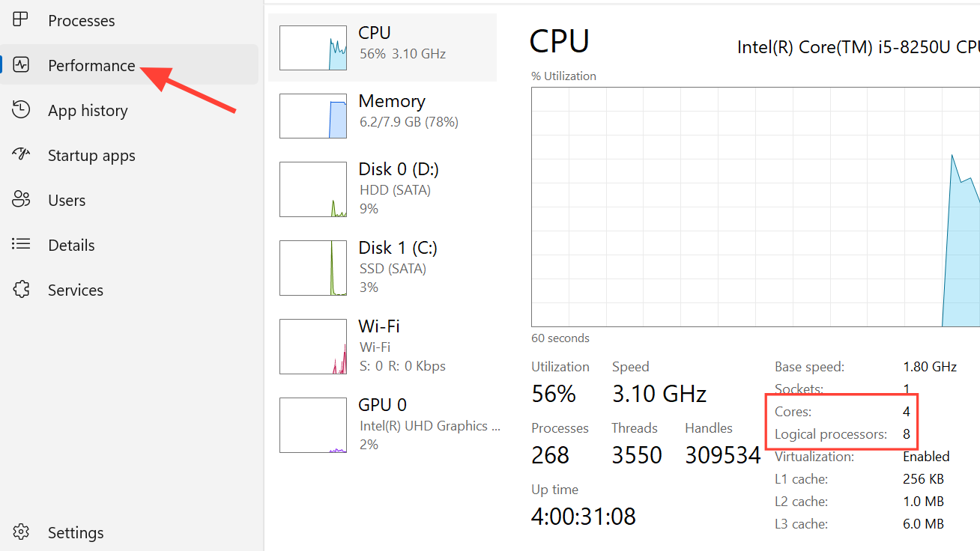Viewport: 980px width, 551px height.
Task: Select the Services navigation item
Action: (x=76, y=290)
